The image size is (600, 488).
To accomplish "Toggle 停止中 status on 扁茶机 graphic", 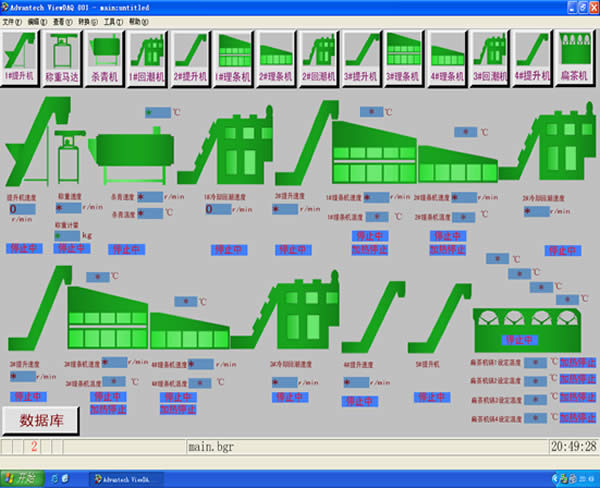I will click(516, 313).
